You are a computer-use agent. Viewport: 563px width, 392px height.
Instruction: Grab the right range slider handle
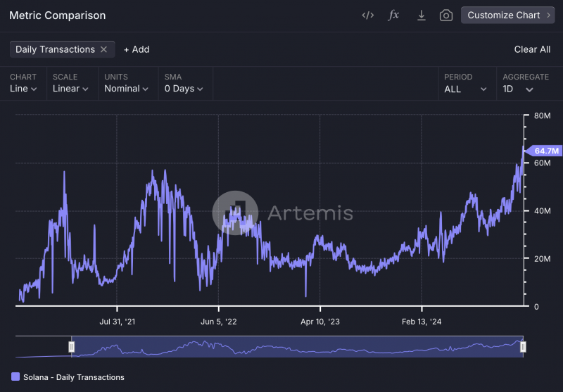(523, 347)
